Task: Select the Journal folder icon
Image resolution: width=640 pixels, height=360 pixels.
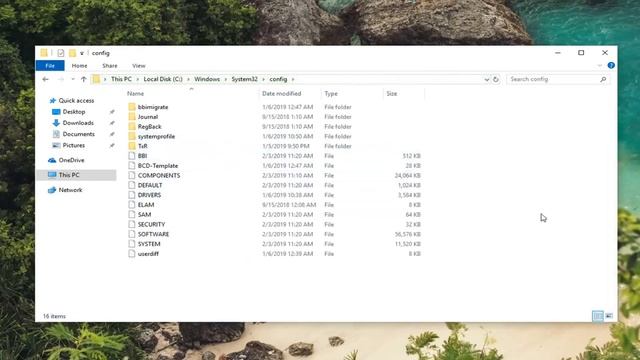Action: 131,117
